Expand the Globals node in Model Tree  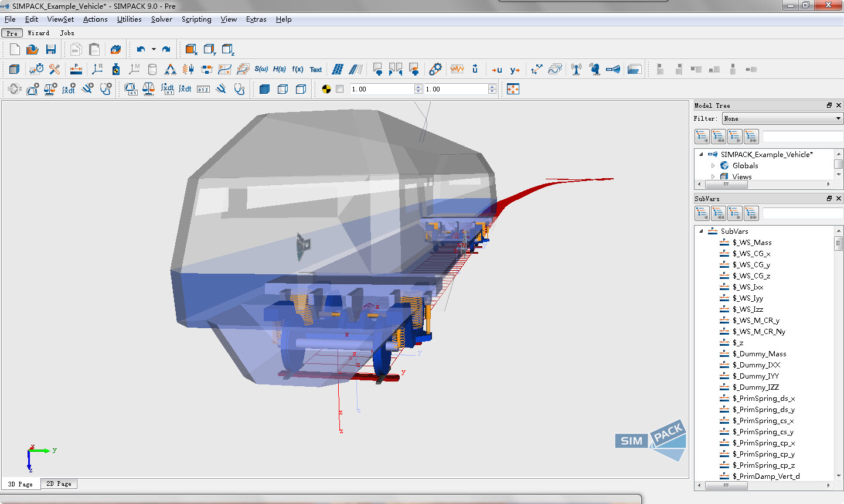pyautogui.click(x=713, y=166)
